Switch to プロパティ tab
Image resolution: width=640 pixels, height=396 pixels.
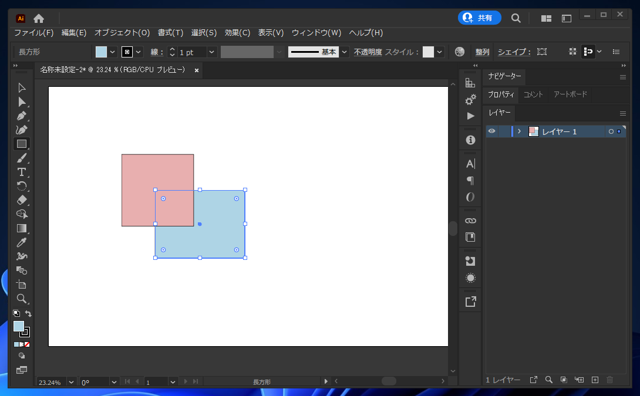point(501,94)
